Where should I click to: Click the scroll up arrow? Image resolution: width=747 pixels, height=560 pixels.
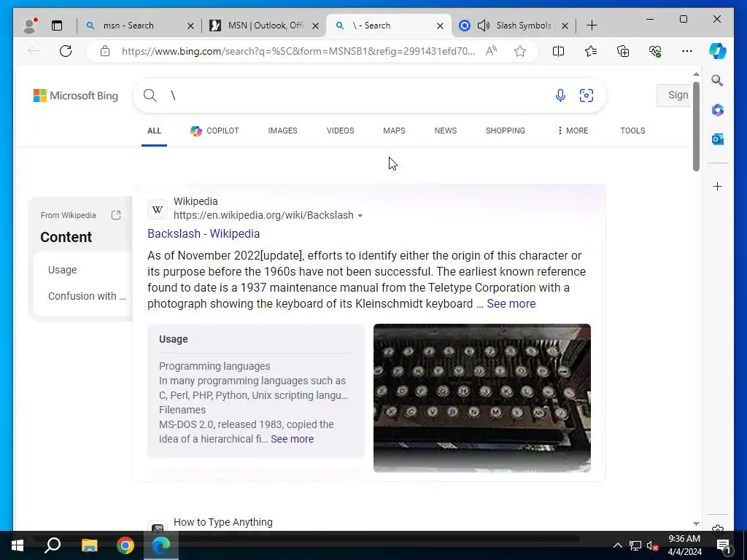696,74
